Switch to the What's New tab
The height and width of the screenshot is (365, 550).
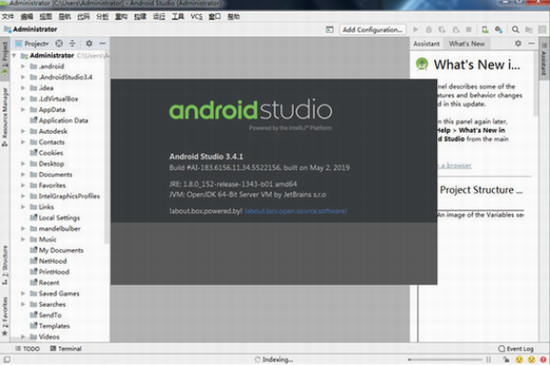(467, 43)
